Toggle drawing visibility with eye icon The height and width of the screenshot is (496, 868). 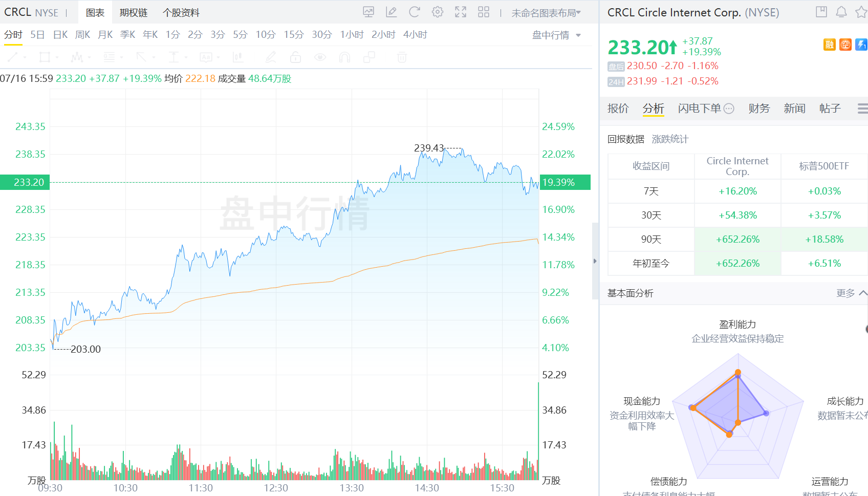320,57
